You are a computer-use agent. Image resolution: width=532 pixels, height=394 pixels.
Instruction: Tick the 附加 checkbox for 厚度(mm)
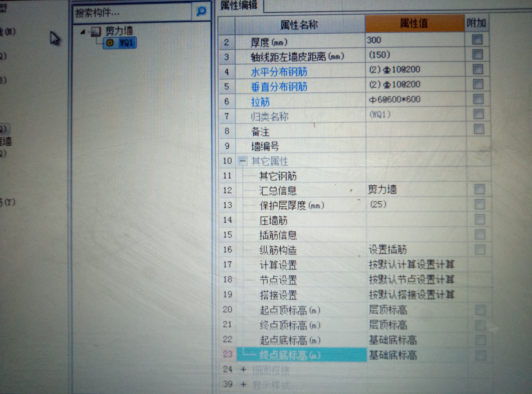pyautogui.click(x=477, y=40)
